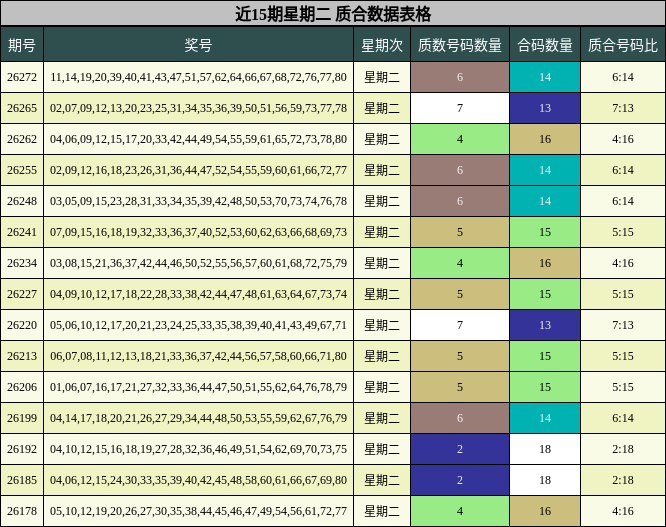The width and height of the screenshot is (666, 527).
Task: Click the 星期次 column header
Action: (x=382, y=45)
